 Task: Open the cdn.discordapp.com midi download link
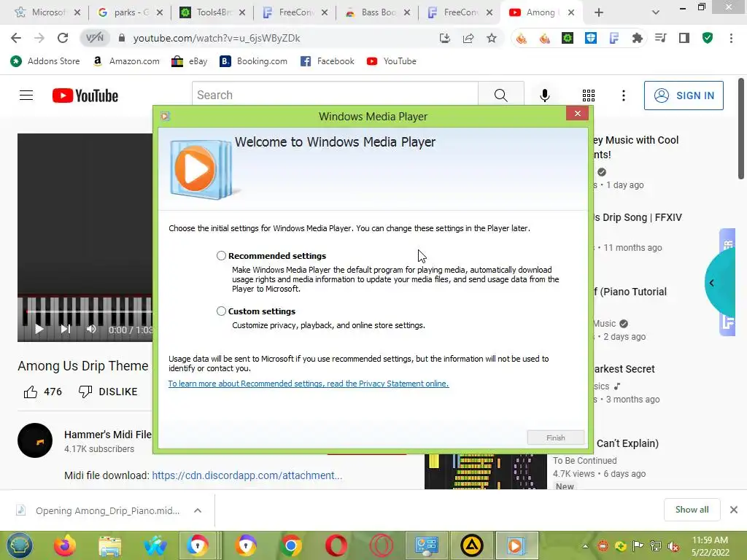pos(247,475)
